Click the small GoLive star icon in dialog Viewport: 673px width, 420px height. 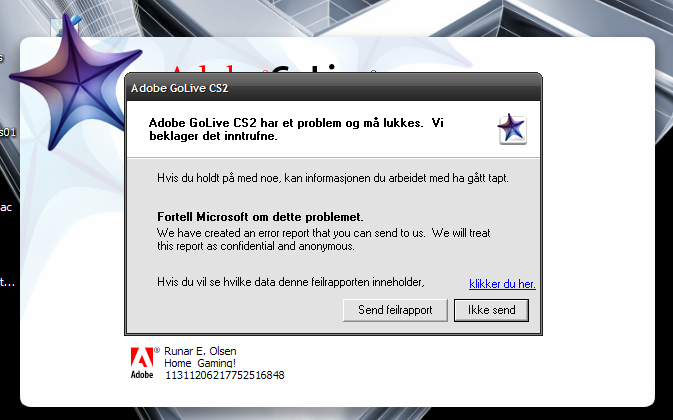pyautogui.click(x=512, y=129)
